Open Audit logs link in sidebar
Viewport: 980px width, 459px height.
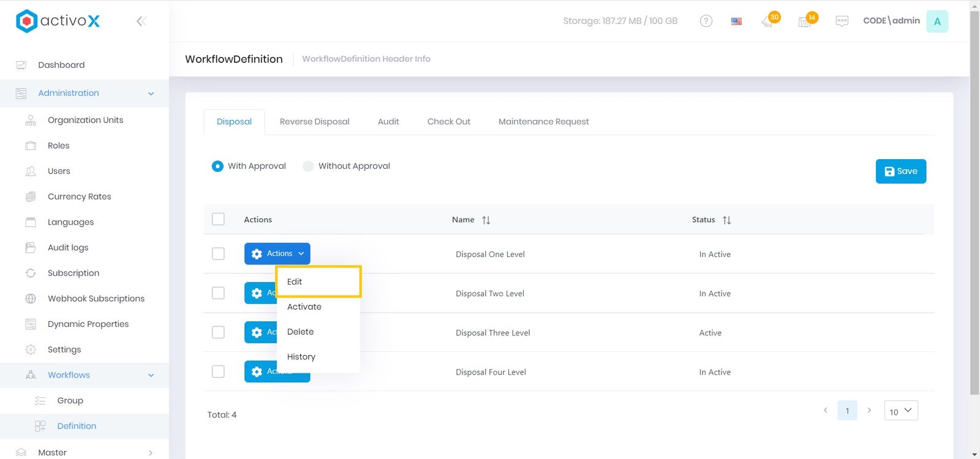68,248
